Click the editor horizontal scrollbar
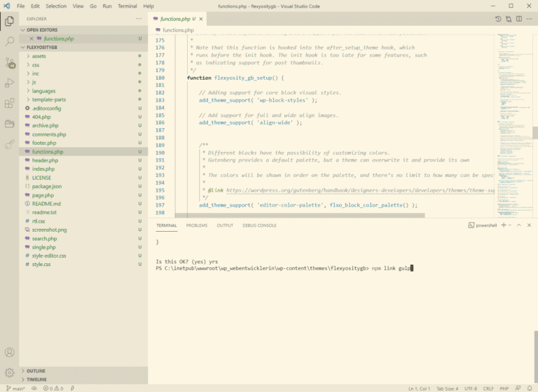 [x=300, y=216]
